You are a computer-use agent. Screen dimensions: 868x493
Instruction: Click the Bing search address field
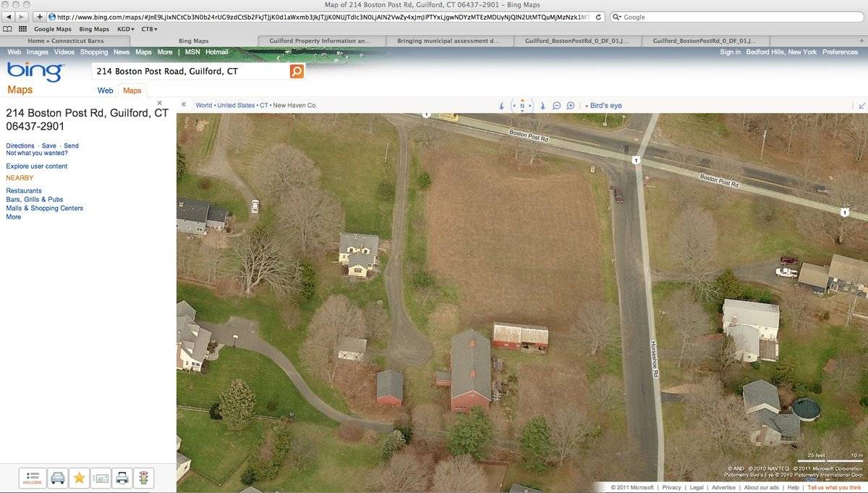coord(190,72)
